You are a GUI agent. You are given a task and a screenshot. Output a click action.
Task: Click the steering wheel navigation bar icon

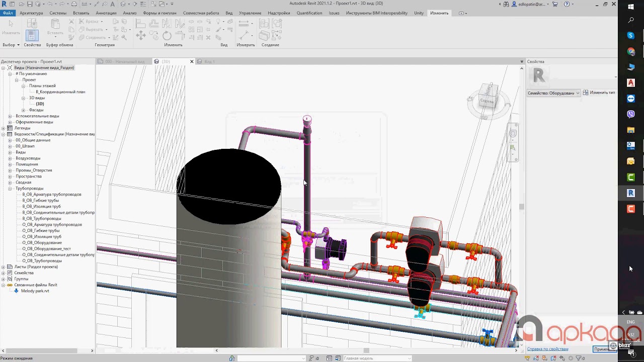click(x=513, y=134)
